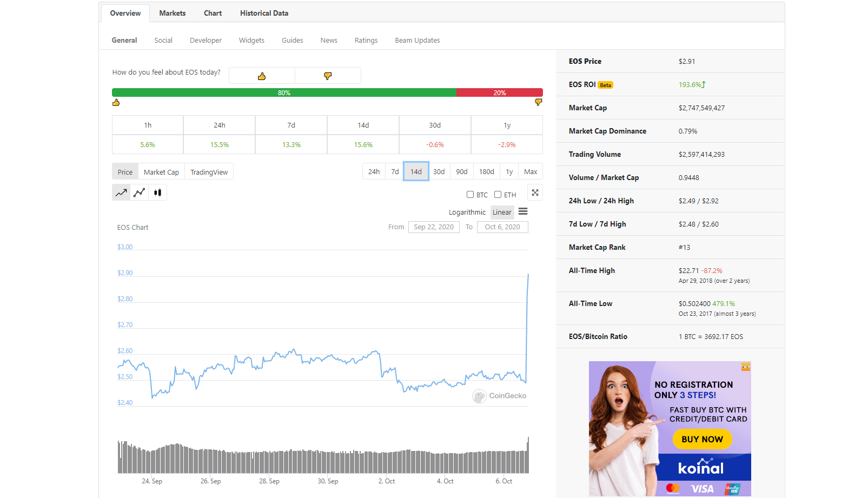Click the Market Cap Dominance 0.79%
This screenshot has height=498, width=868.
tap(688, 131)
